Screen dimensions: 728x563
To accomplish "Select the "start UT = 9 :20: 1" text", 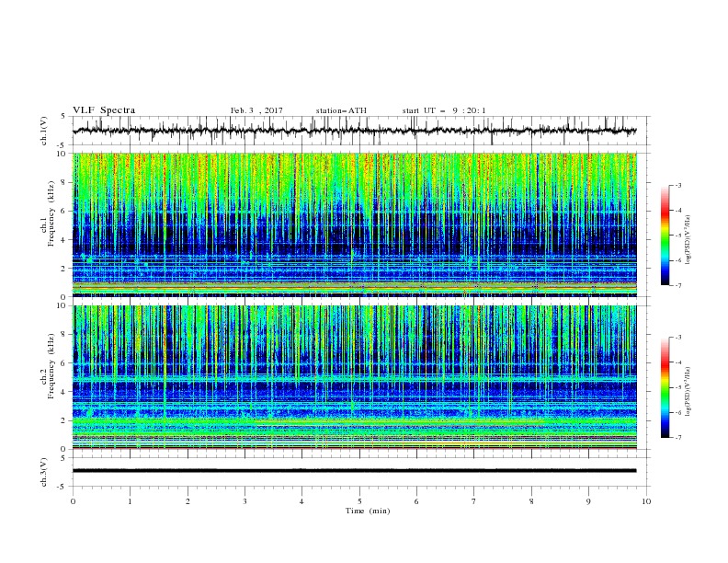I will click(444, 110).
